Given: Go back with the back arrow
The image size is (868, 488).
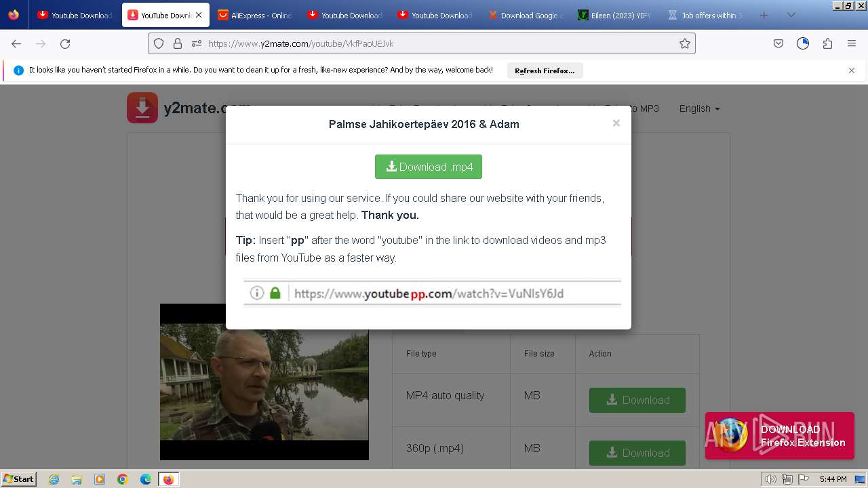Looking at the screenshot, I should pyautogui.click(x=16, y=43).
